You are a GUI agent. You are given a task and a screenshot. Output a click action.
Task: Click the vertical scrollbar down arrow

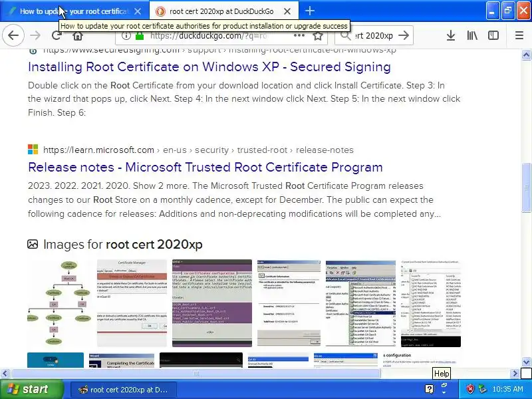tap(526, 362)
